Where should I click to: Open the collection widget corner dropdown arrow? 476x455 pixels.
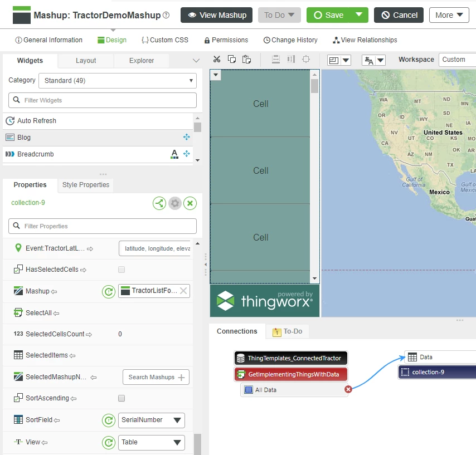click(x=216, y=75)
